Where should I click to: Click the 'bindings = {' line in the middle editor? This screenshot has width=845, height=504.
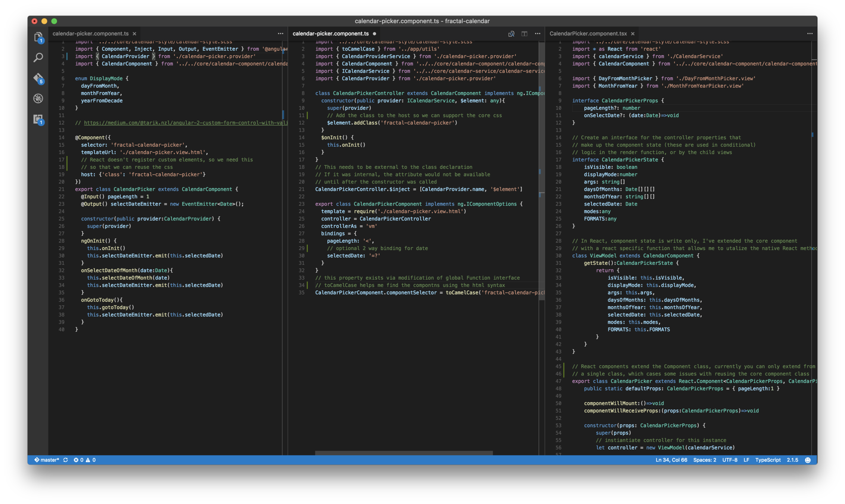tap(338, 233)
